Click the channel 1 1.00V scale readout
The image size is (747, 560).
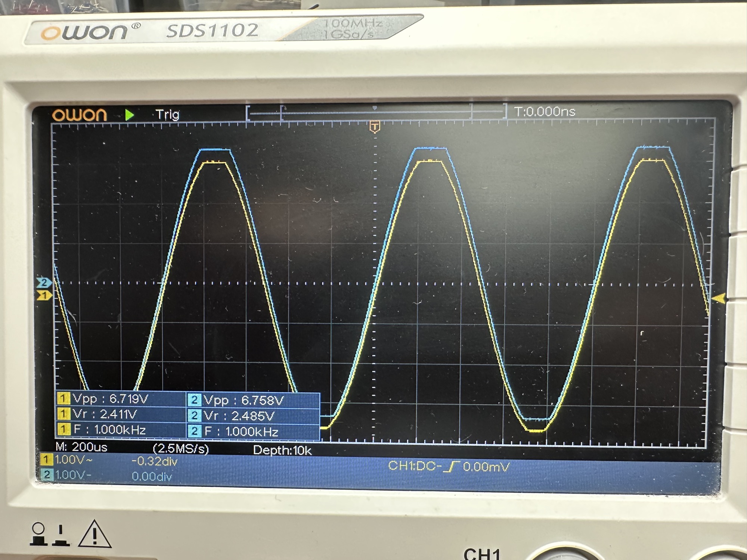pyautogui.click(x=73, y=460)
